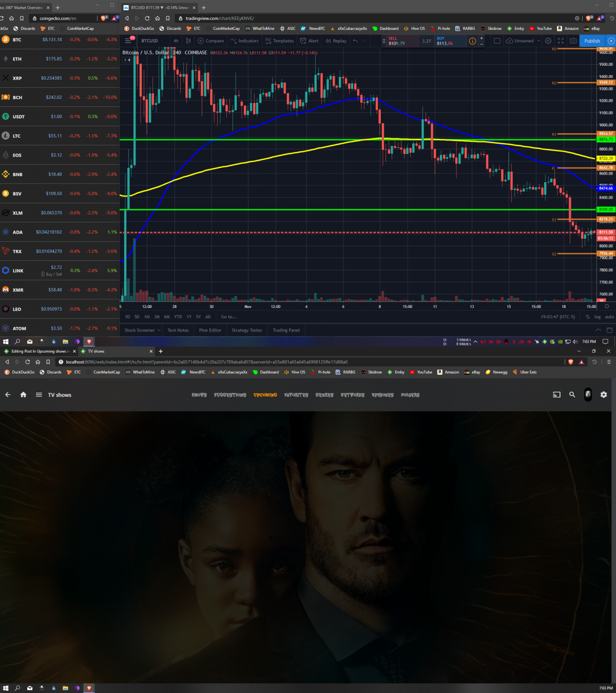Open BTC row in CoinGecko list
The width and height of the screenshot is (616, 693).
60,40
